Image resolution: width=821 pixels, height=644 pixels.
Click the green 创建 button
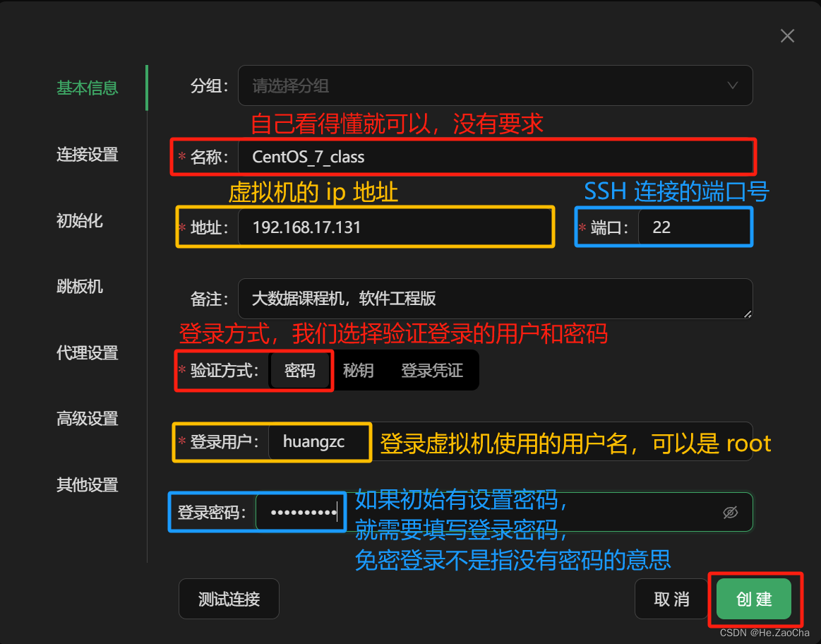pos(754,598)
